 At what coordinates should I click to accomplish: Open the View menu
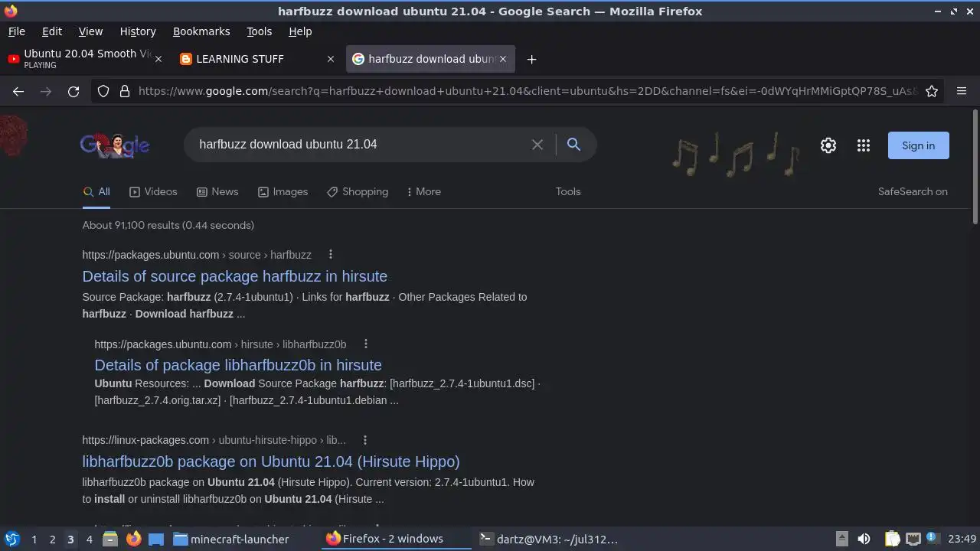[x=90, y=31]
